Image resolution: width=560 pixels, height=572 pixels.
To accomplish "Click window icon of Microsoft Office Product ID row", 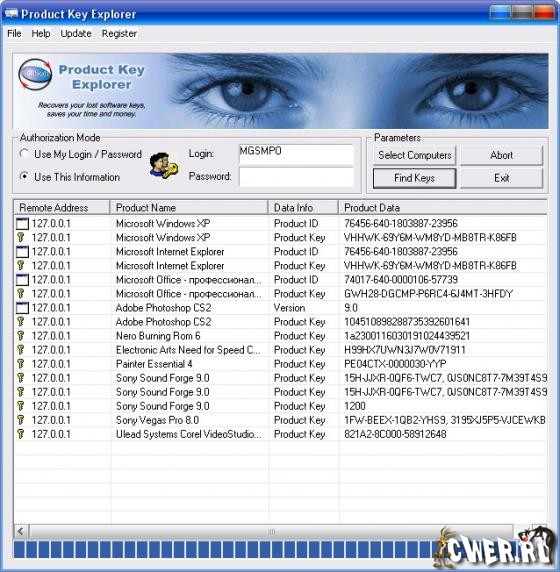I will point(22,280).
